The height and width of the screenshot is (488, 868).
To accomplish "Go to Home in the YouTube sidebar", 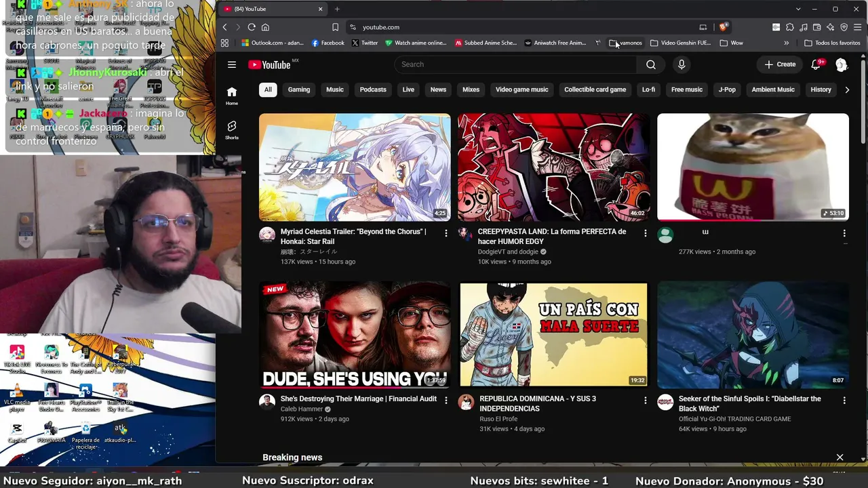I will pos(232,96).
